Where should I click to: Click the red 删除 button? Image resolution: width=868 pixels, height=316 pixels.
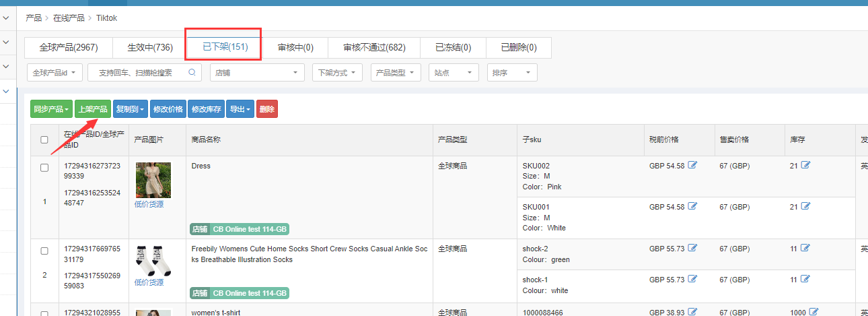click(x=267, y=109)
